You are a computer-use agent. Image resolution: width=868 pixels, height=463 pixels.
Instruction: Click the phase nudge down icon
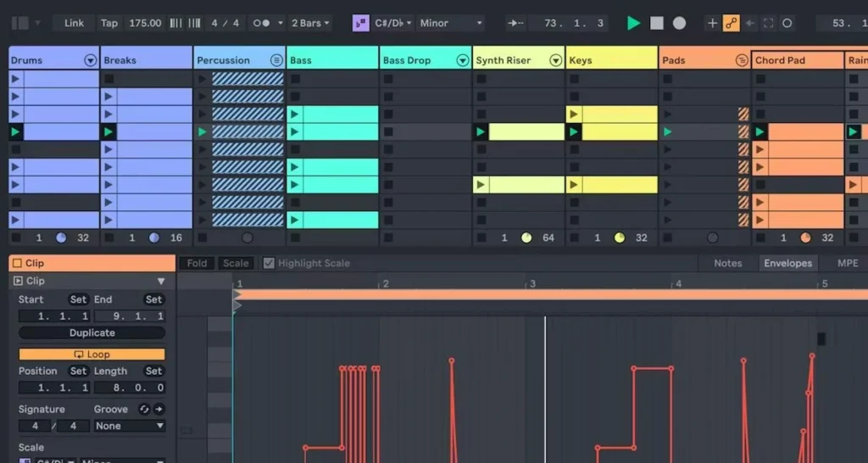point(175,23)
